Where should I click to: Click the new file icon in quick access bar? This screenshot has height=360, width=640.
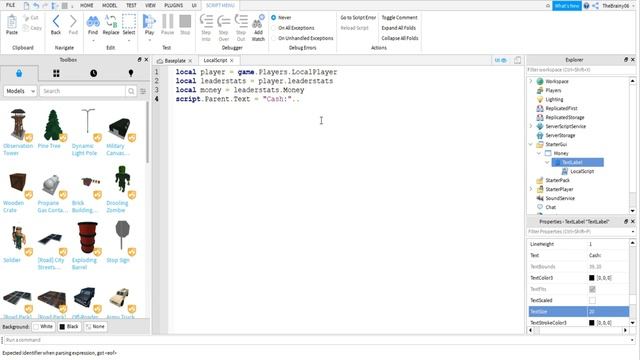(x=27, y=6)
